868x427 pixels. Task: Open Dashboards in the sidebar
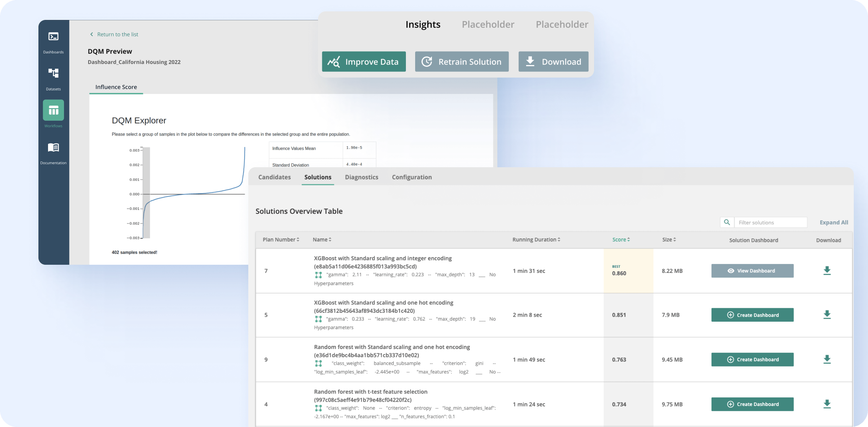tap(53, 37)
